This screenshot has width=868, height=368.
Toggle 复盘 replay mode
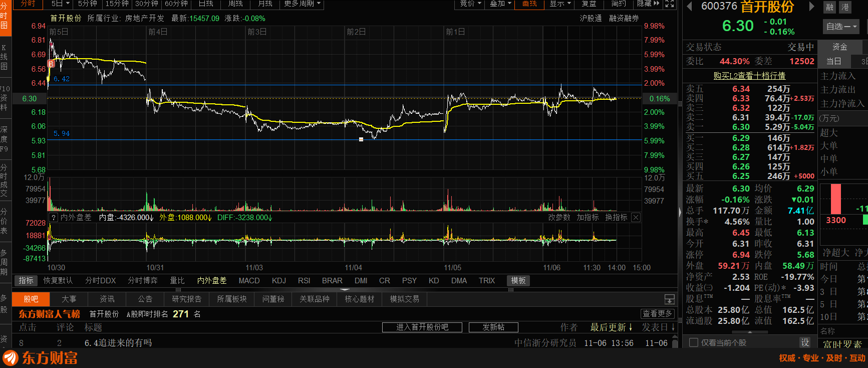589,4
